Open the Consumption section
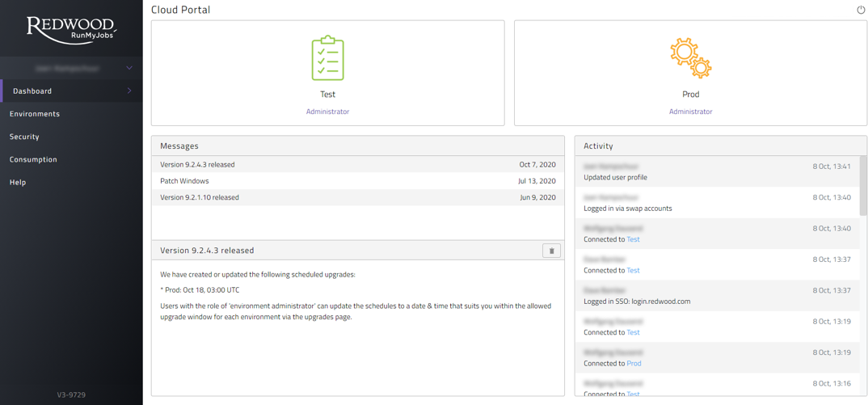 pyautogui.click(x=33, y=159)
